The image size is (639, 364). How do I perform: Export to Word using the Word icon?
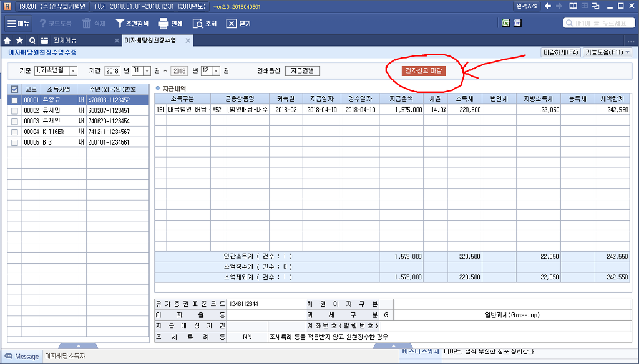tap(517, 23)
